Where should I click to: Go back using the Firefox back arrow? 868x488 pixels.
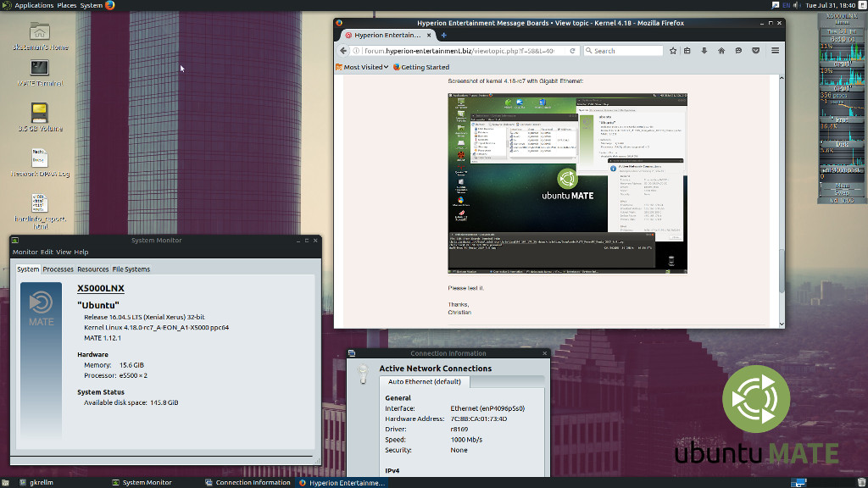click(x=343, y=50)
